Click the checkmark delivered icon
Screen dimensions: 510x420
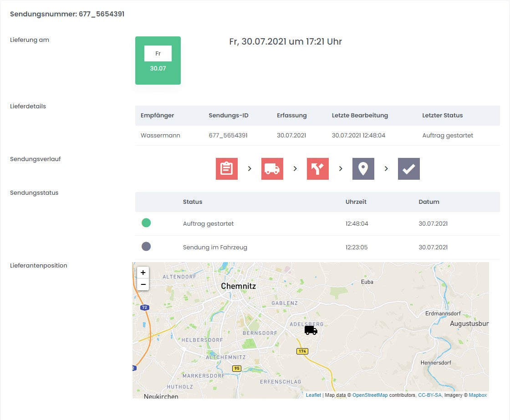408,169
